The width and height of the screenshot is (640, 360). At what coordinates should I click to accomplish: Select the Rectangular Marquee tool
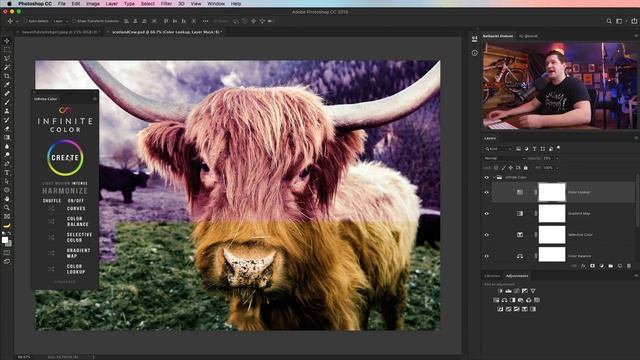[x=7, y=49]
